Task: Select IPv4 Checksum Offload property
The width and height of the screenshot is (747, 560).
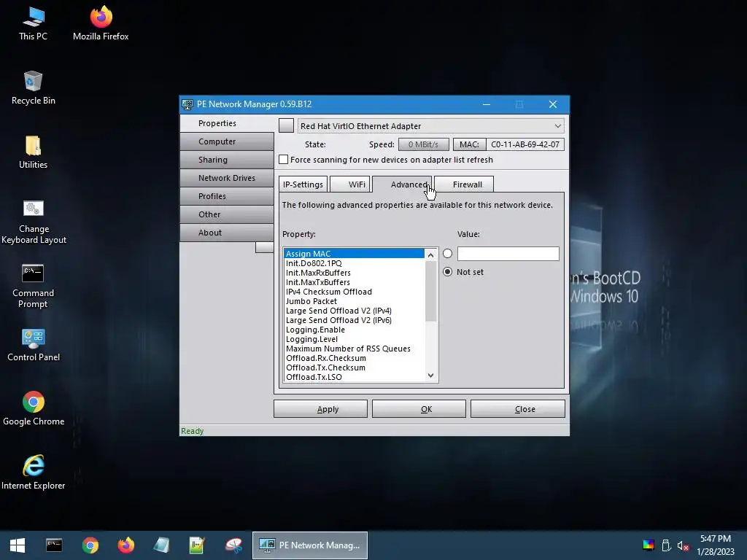Action: click(x=354, y=292)
